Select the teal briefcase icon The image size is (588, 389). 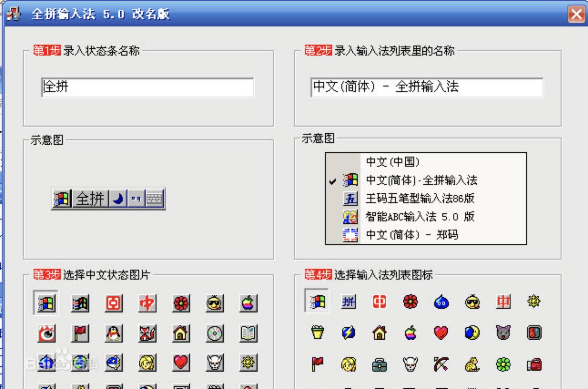(x=379, y=365)
